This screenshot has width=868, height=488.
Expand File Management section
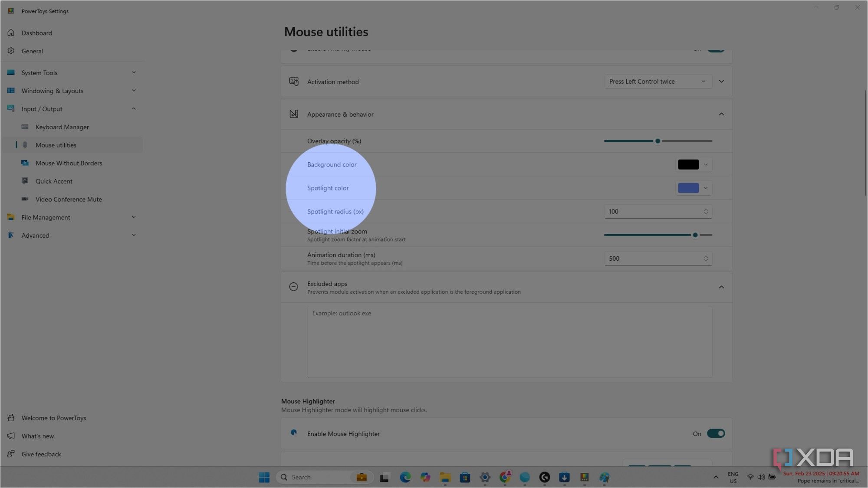[x=134, y=217]
